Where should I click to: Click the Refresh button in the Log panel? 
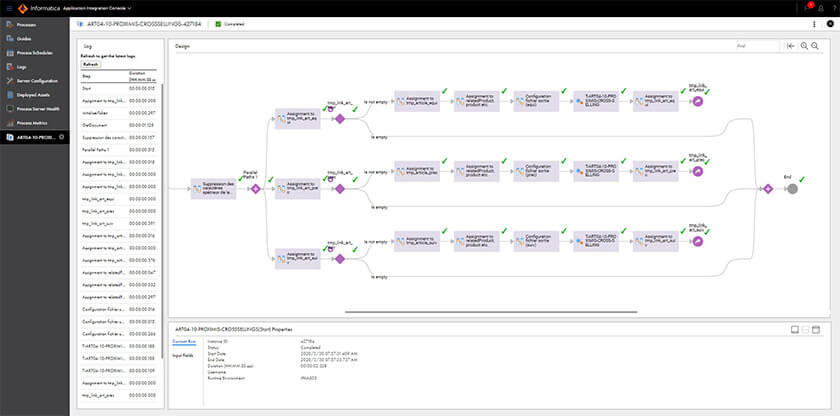point(91,64)
